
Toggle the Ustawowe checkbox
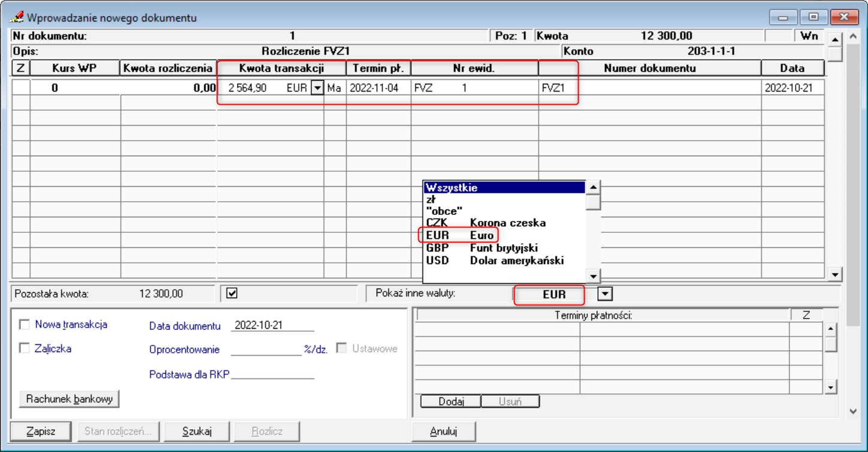341,348
